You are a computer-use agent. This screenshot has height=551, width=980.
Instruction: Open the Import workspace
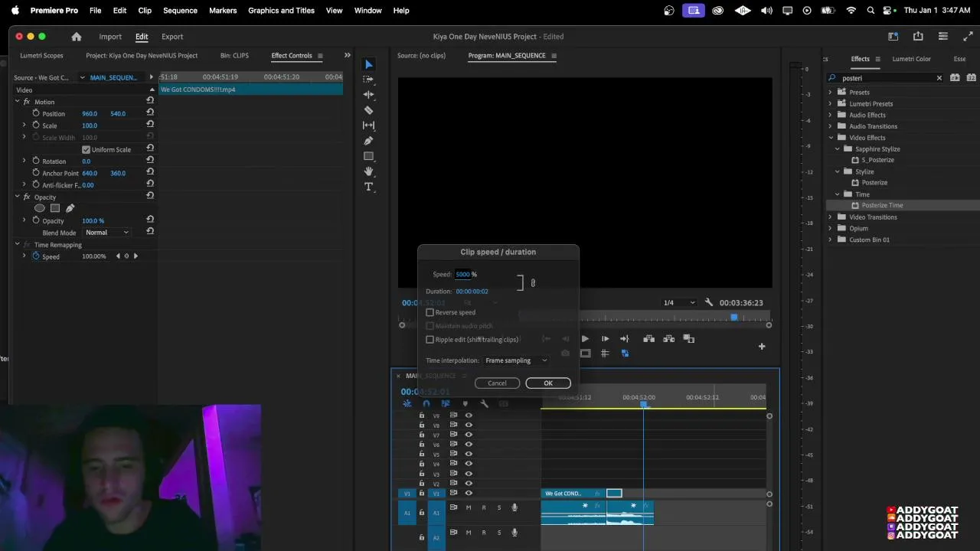click(110, 37)
